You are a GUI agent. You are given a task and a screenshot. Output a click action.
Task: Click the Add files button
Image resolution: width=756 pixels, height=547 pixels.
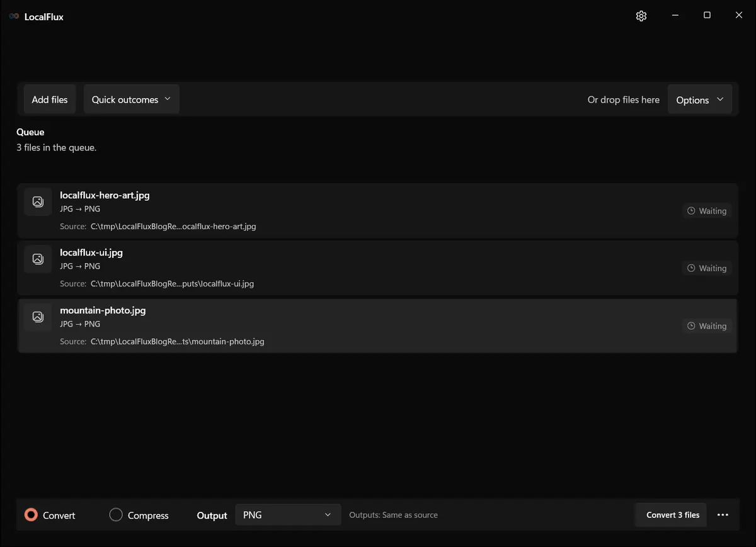click(50, 99)
